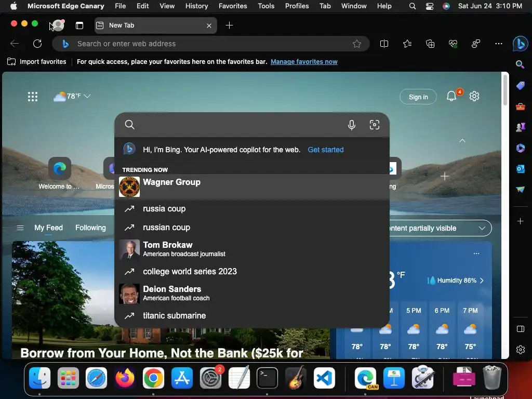Open feed hamburger menu
The image size is (532, 399).
20,228
